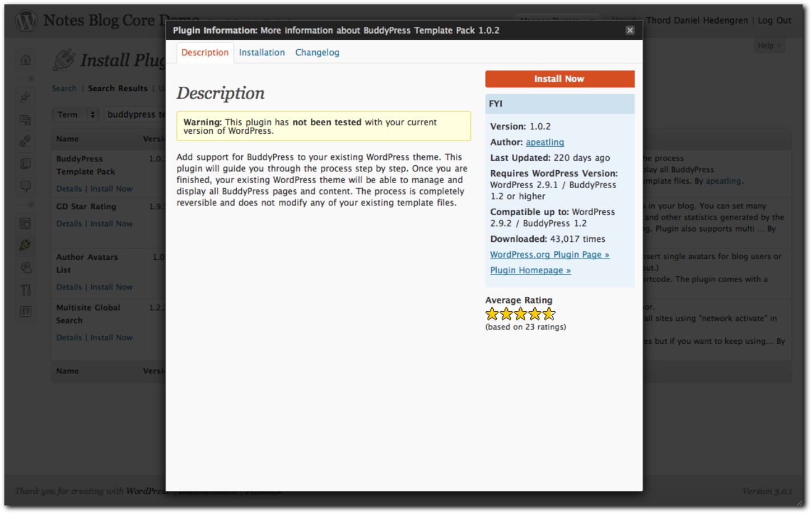
Task: Open the Settings icon in sidebar
Action: pyautogui.click(x=26, y=311)
